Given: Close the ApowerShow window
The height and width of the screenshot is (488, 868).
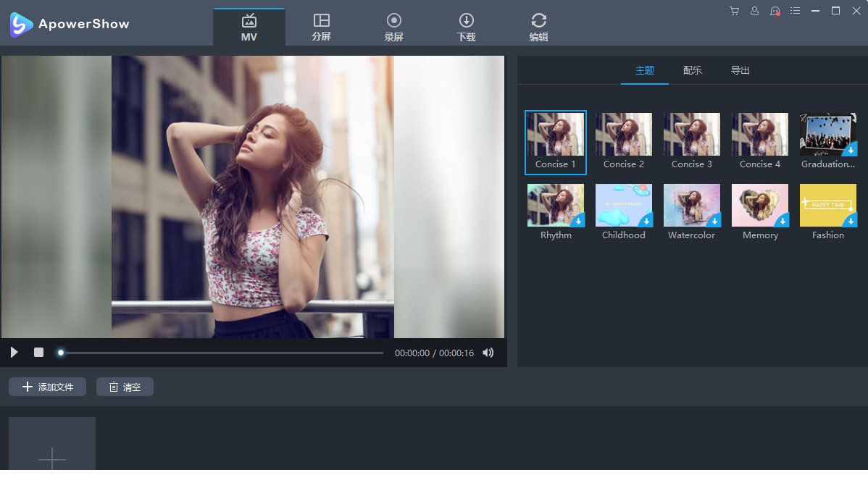Looking at the screenshot, I should pyautogui.click(x=856, y=11).
